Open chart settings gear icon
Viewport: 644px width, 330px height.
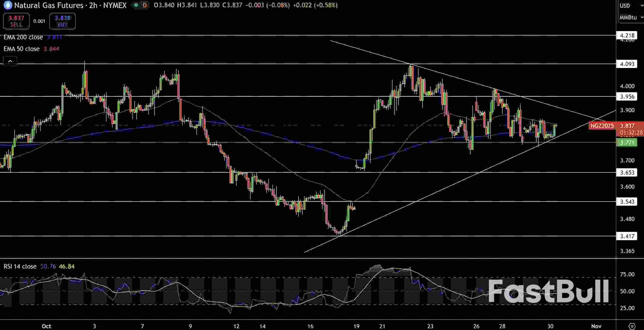tap(632, 326)
